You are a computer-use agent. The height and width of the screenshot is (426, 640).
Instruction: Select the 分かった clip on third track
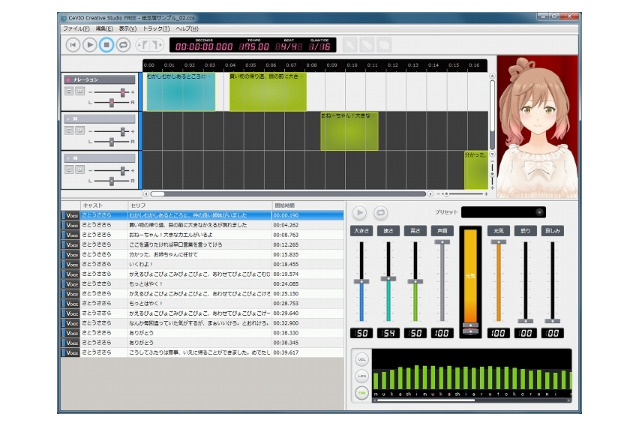[x=476, y=170]
